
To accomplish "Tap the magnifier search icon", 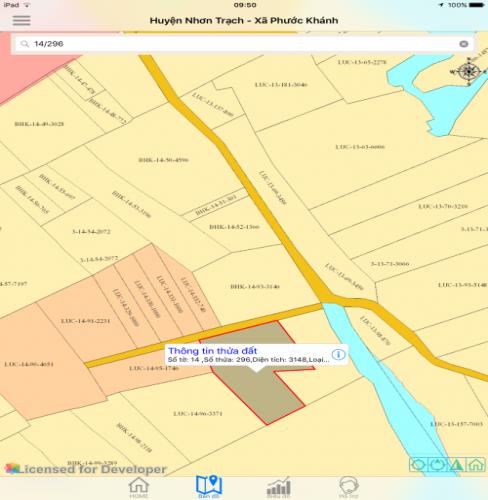I will (24, 44).
